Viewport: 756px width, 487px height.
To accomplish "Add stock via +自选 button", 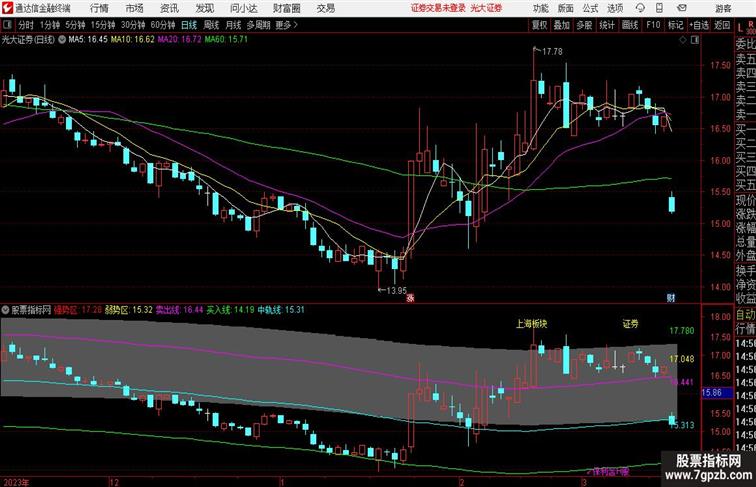I will [x=699, y=25].
